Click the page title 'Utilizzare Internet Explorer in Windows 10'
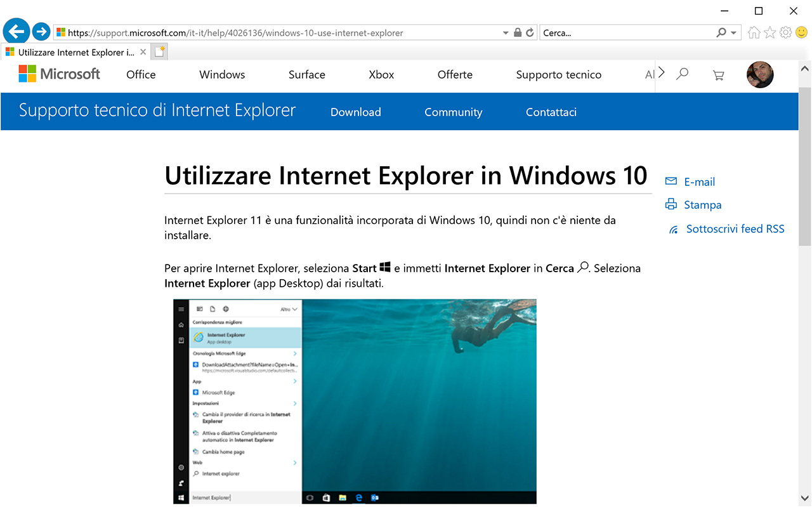 [x=406, y=175]
